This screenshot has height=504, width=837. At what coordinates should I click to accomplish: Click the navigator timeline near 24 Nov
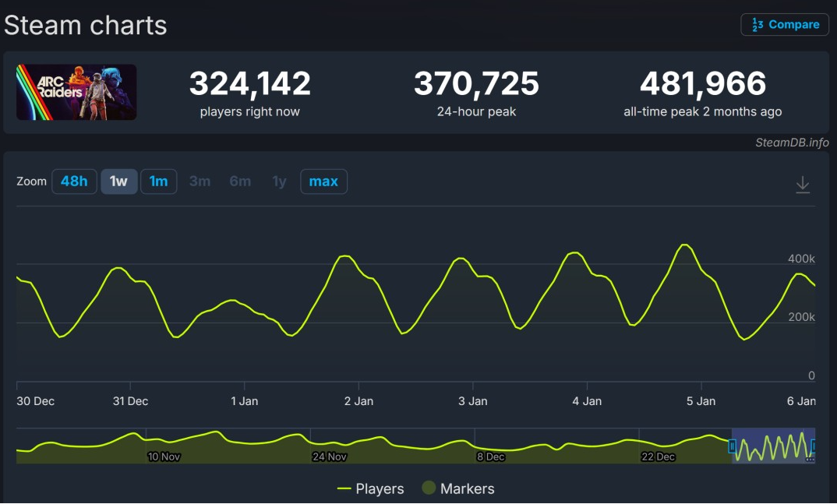329,446
